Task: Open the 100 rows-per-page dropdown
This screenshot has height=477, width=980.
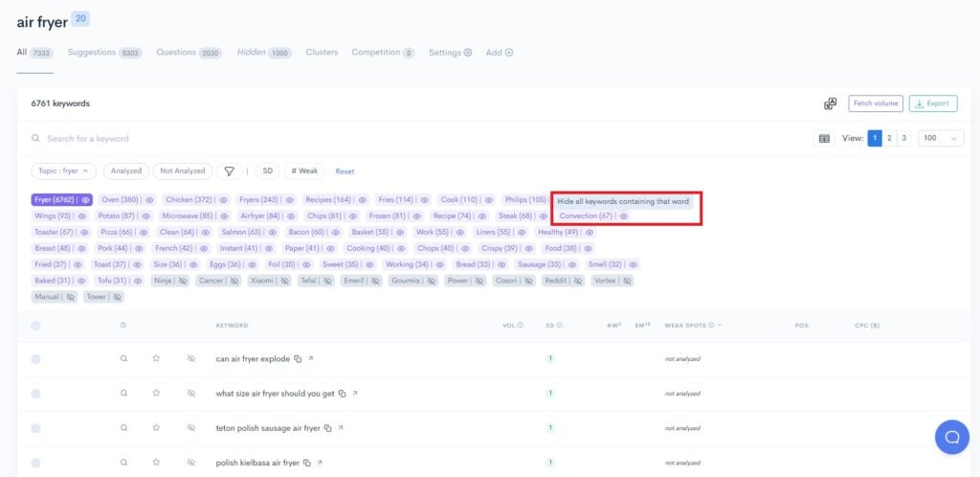Action: (x=941, y=139)
